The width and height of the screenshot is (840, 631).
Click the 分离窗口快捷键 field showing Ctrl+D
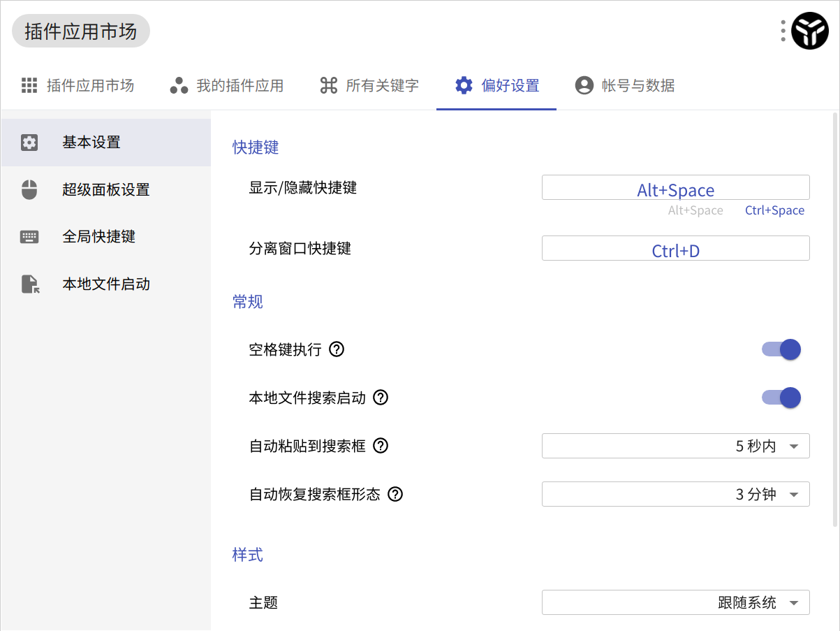(675, 249)
